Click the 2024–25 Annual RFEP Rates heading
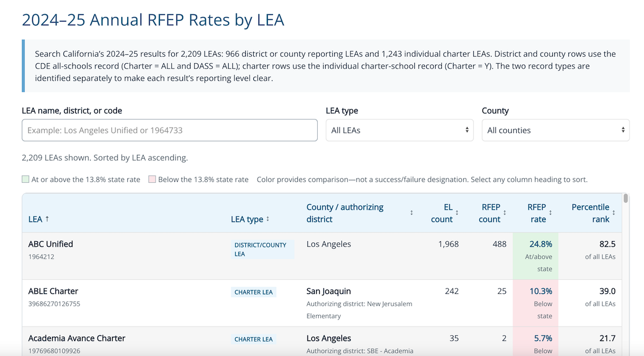 point(153,20)
